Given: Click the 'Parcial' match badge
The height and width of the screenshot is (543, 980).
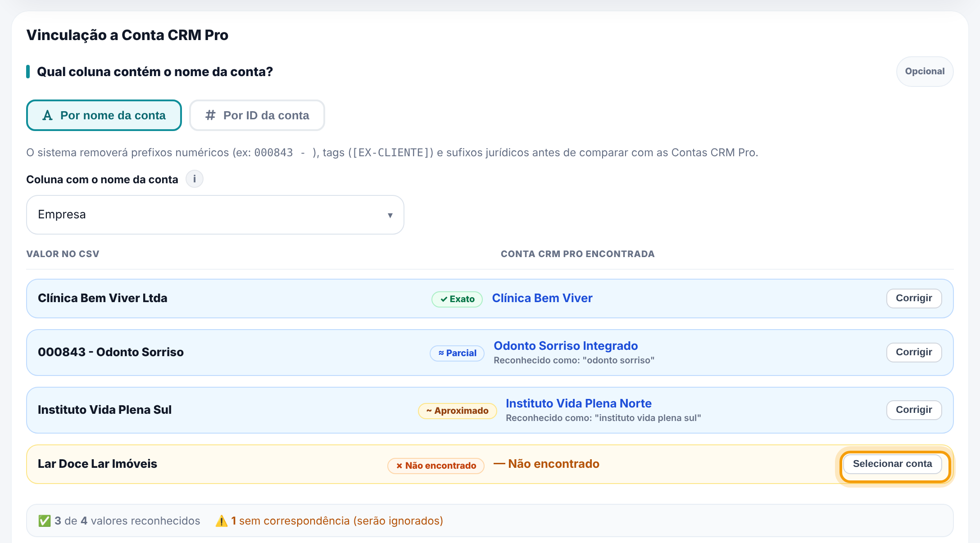Looking at the screenshot, I should coord(457,353).
